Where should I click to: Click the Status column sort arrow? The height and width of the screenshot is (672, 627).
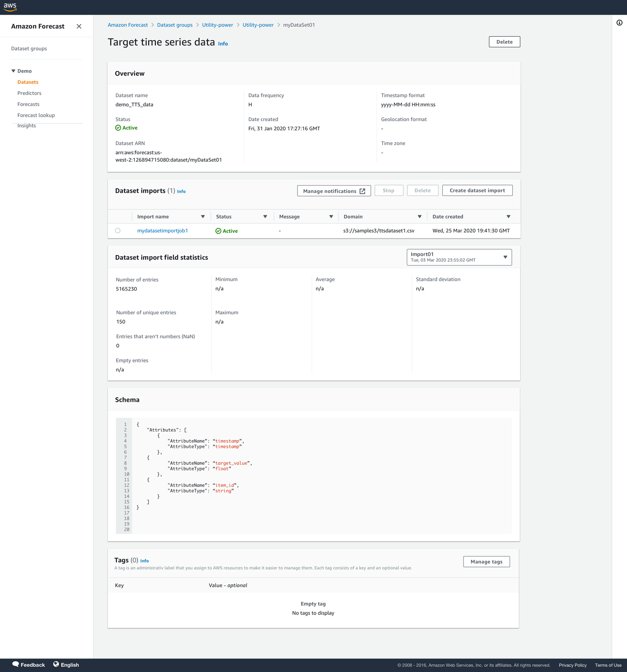click(x=265, y=217)
